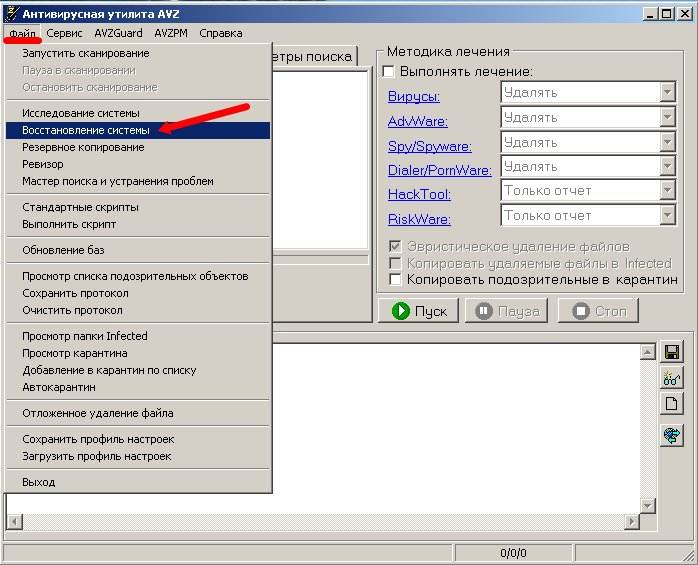Click the AVZ app icon in title bar
Viewport: 698px width, 565px height.
(12, 14)
